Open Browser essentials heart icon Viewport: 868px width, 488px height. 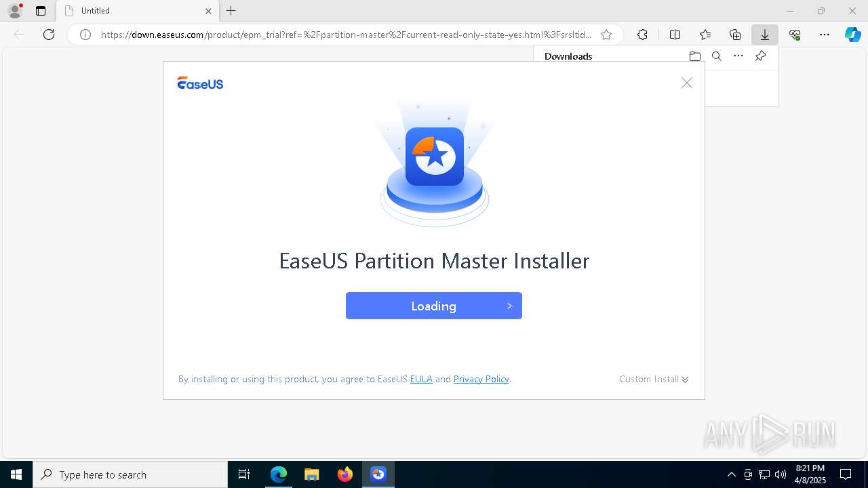point(795,35)
